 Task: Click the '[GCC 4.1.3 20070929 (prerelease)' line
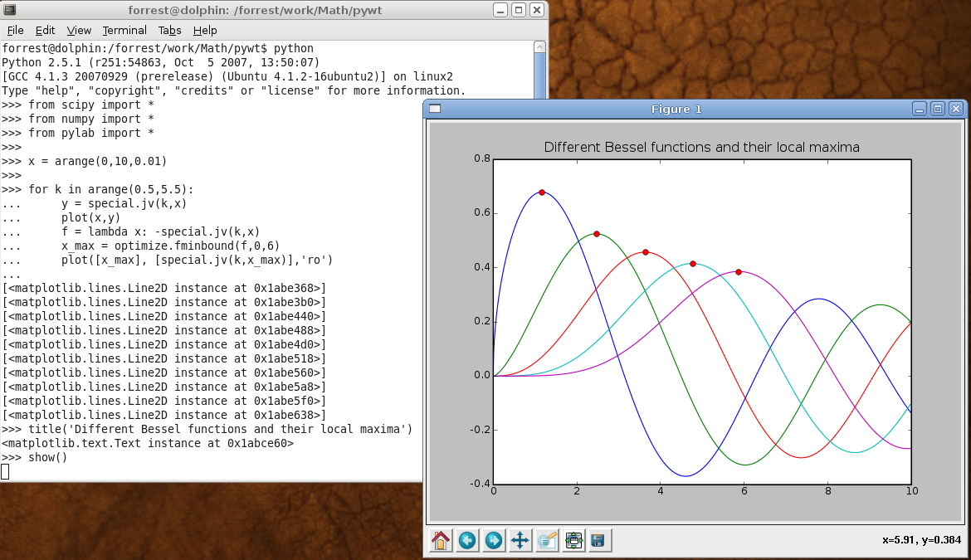point(227,76)
